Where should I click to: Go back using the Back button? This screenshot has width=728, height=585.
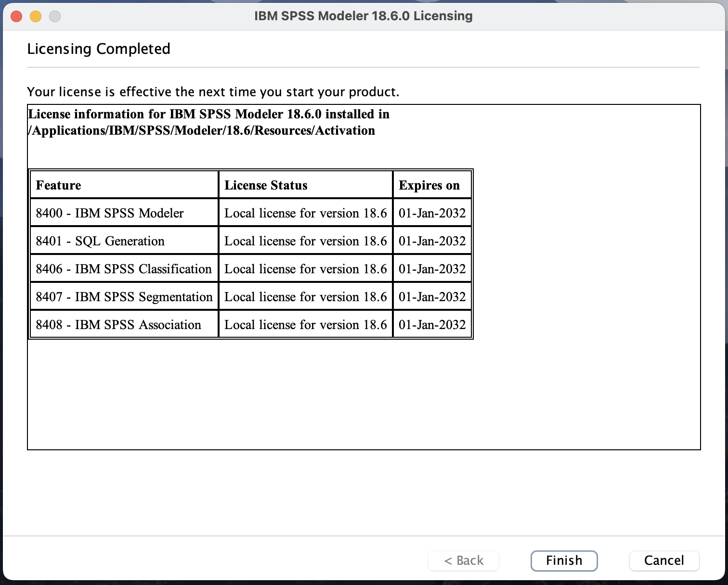click(464, 560)
